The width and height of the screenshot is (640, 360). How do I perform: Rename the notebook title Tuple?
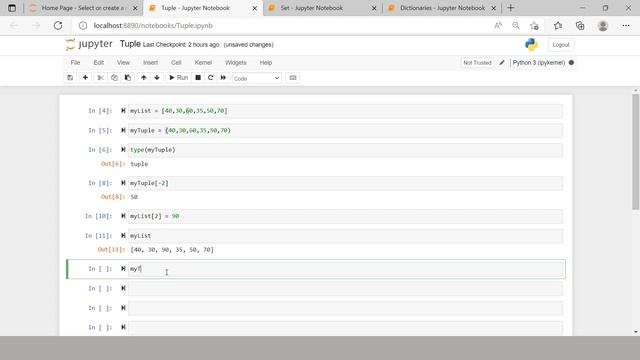(x=130, y=44)
